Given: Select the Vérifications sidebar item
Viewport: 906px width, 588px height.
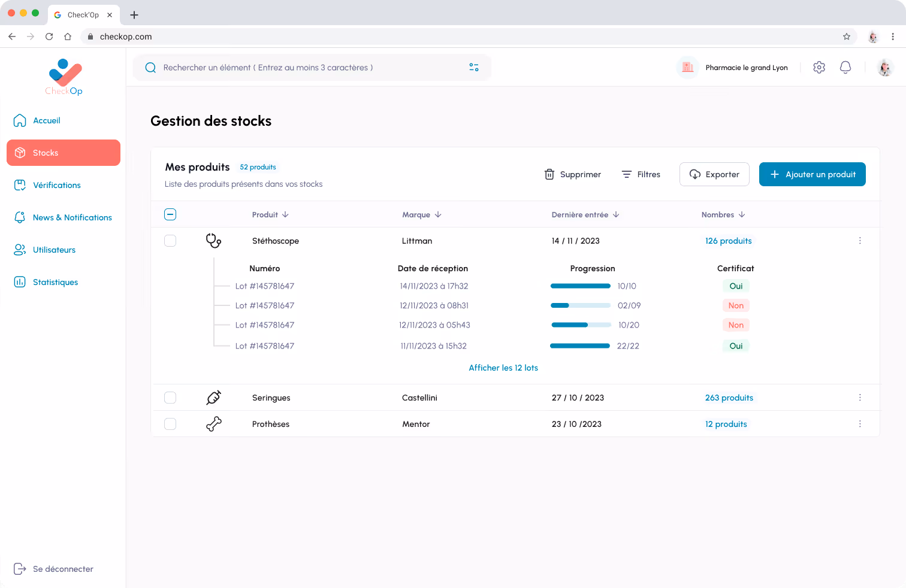Looking at the screenshot, I should click(57, 185).
